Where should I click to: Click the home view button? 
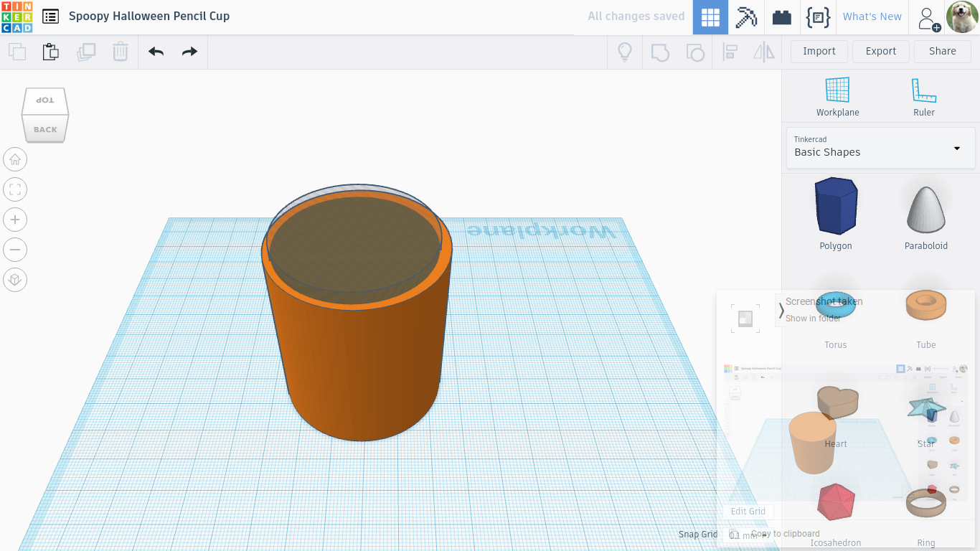[x=15, y=159]
